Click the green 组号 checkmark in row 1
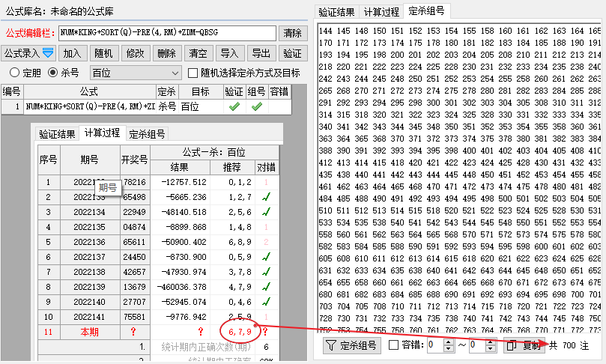The height and width of the screenshot is (364, 606). click(257, 106)
